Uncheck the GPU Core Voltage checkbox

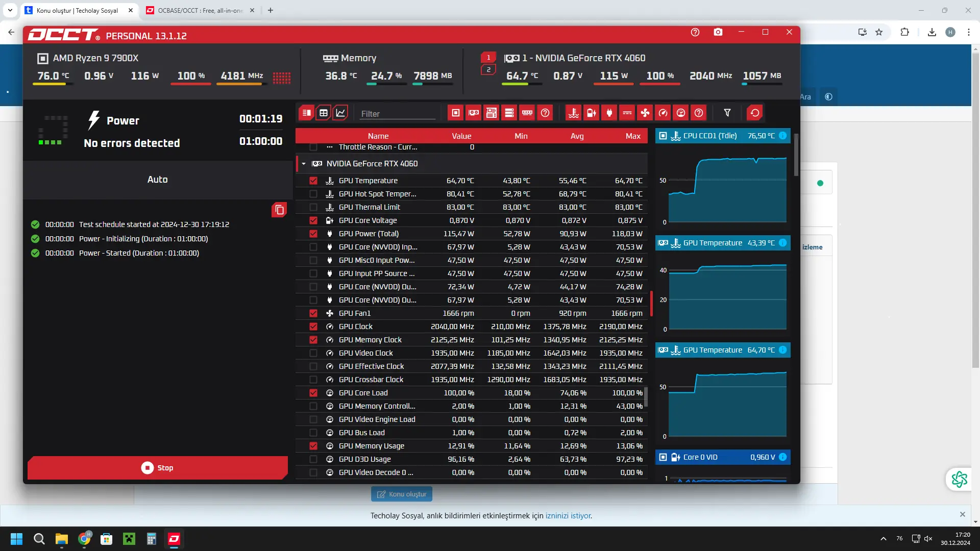pos(313,220)
